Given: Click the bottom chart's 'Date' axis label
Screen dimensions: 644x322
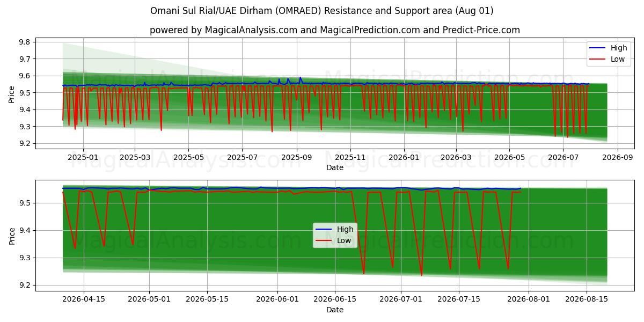Looking at the screenshot, I should [x=335, y=310].
